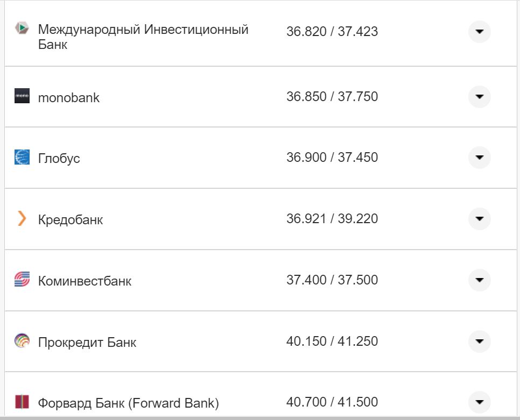Viewport: 520px width, 420px height.
Task: Click the orange Кредобанк logo icon
Action: coord(21,219)
